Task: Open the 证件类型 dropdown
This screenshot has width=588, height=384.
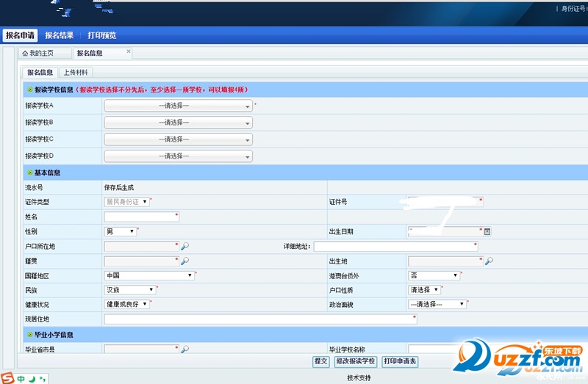Action: pos(126,202)
